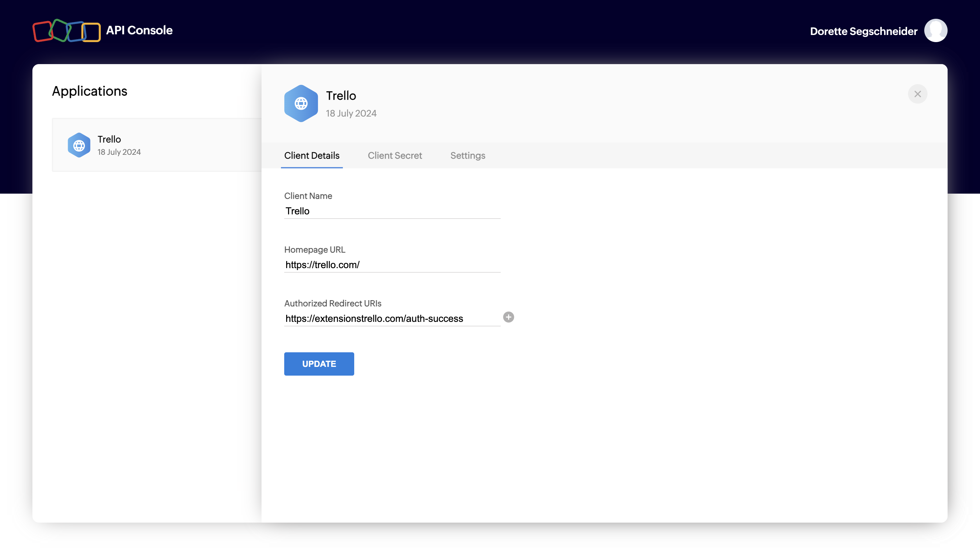Focus the Homepage URL field
The width and height of the screenshot is (980, 555).
[392, 265]
